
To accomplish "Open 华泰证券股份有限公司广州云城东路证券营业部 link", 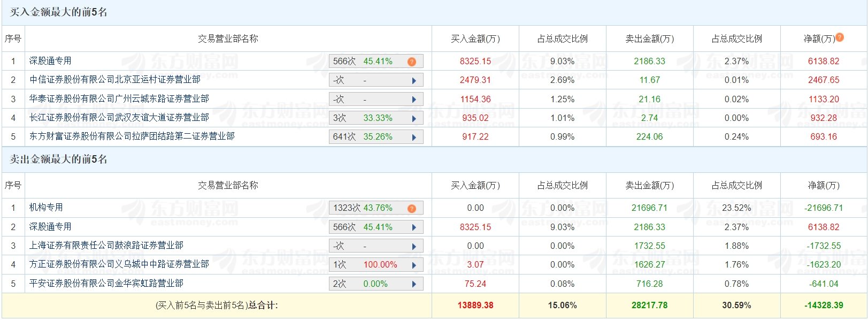I will (119, 99).
